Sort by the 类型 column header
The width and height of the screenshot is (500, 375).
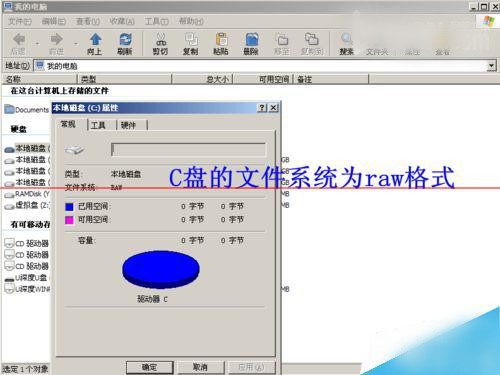click(125, 79)
